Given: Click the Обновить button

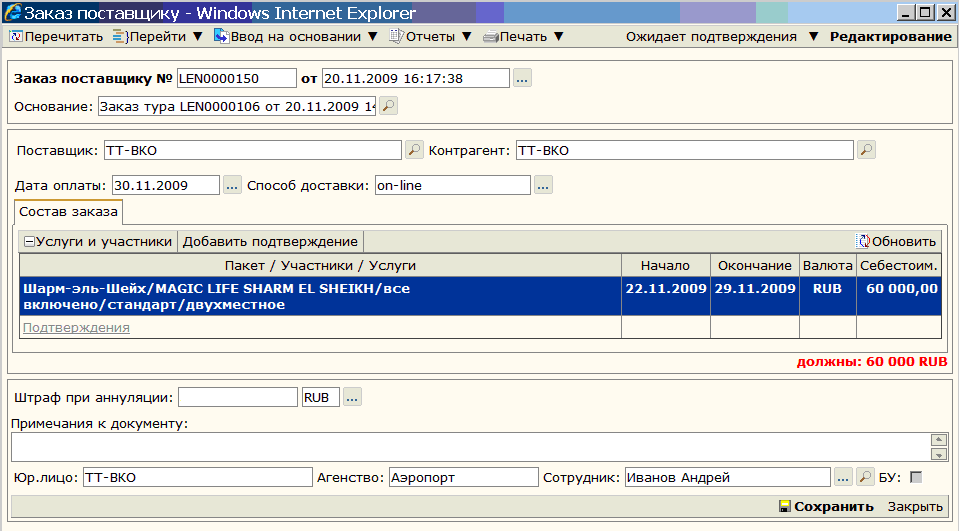Looking at the screenshot, I should (x=896, y=242).
